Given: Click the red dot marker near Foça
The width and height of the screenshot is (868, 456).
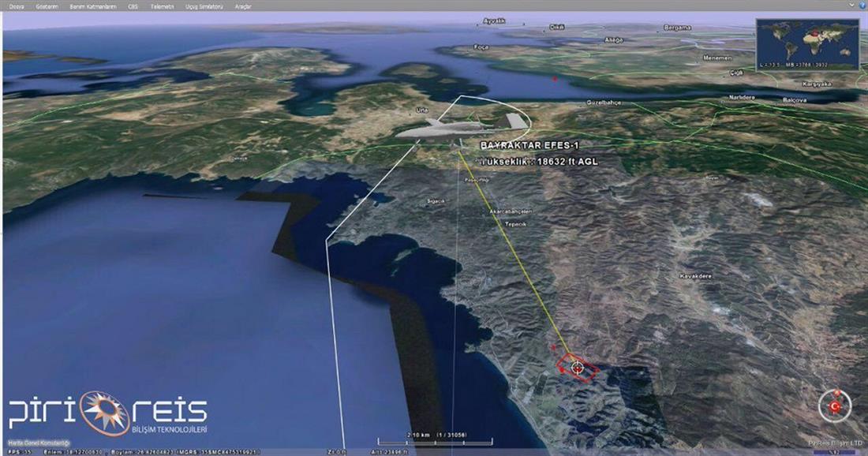Looking at the screenshot, I should 555,79.
